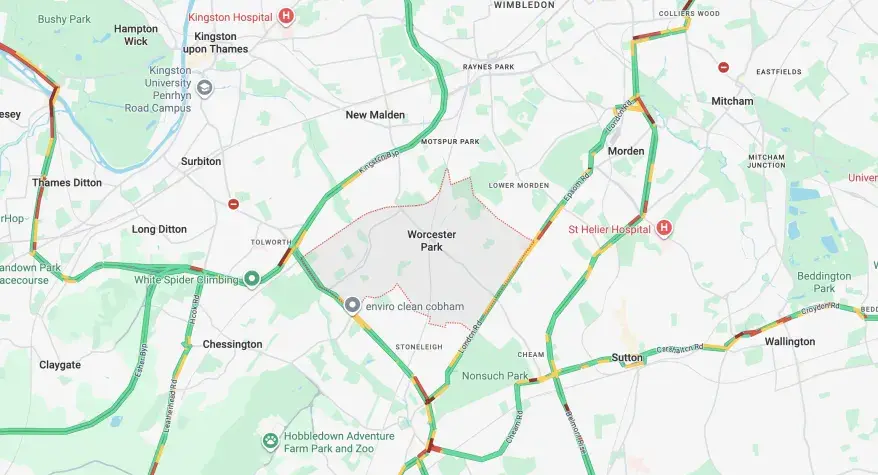The width and height of the screenshot is (878, 475).
Task: Click the Chessington town label
Action: [232, 344]
